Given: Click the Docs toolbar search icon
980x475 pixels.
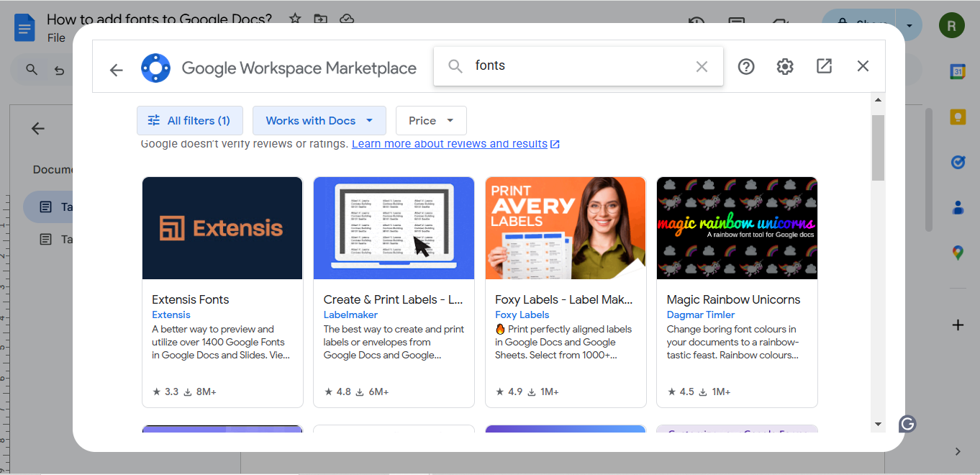Looking at the screenshot, I should click(x=32, y=70).
